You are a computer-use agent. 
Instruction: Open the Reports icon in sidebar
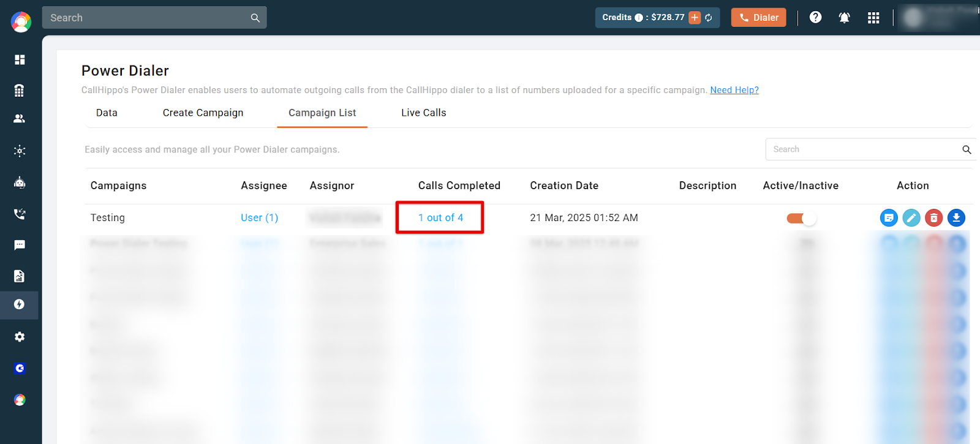(20, 276)
